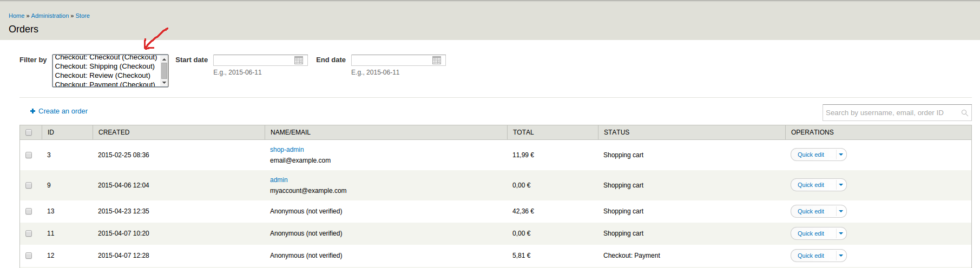
Task: Toggle the select-all orders checkbox
Action: (x=29, y=132)
